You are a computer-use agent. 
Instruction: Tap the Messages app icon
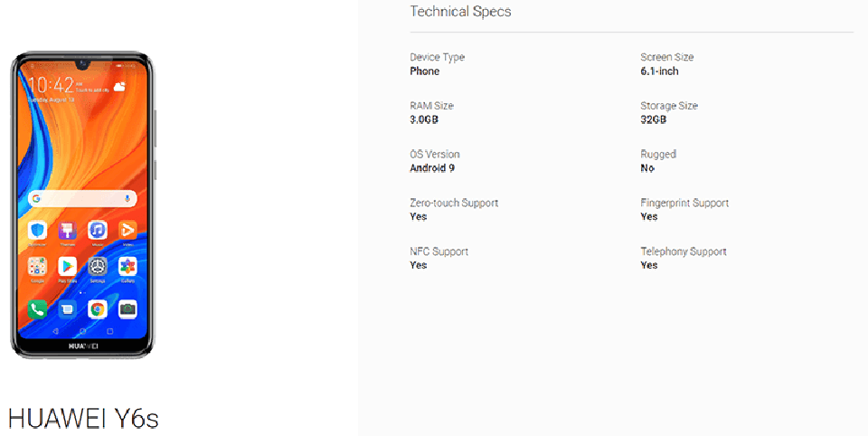point(68,309)
